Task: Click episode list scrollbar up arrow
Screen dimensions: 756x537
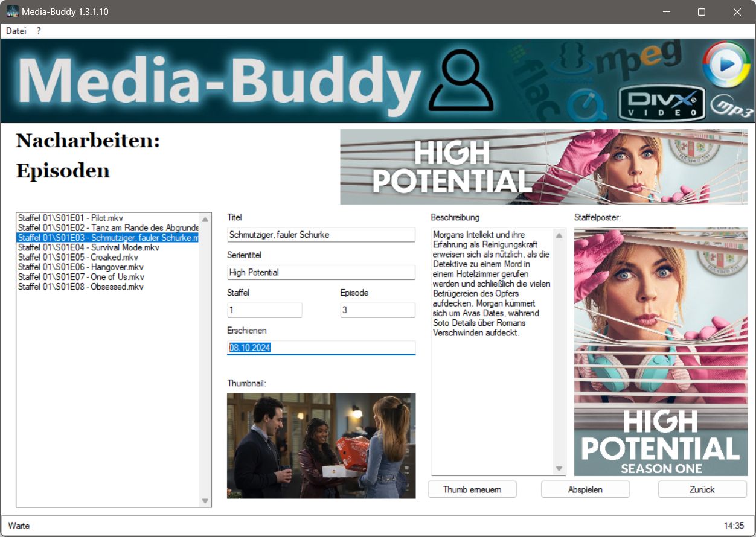Action: (x=205, y=220)
